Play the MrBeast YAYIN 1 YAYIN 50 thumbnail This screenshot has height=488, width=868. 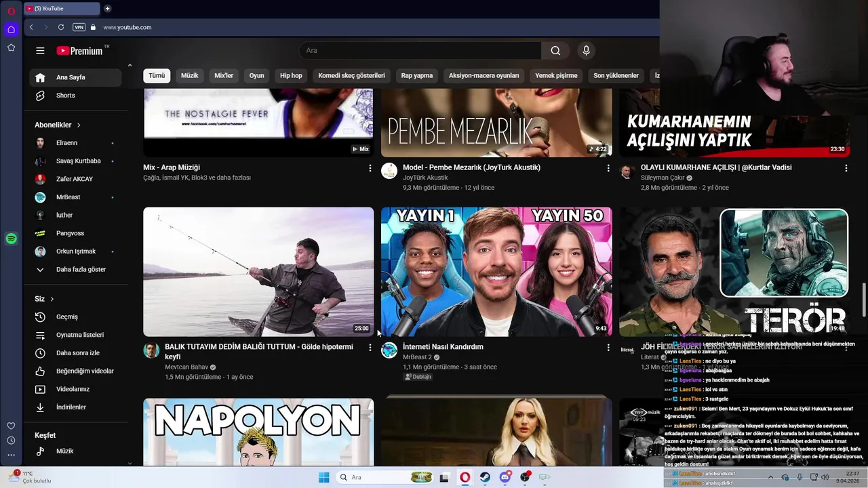tap(496, 272)
